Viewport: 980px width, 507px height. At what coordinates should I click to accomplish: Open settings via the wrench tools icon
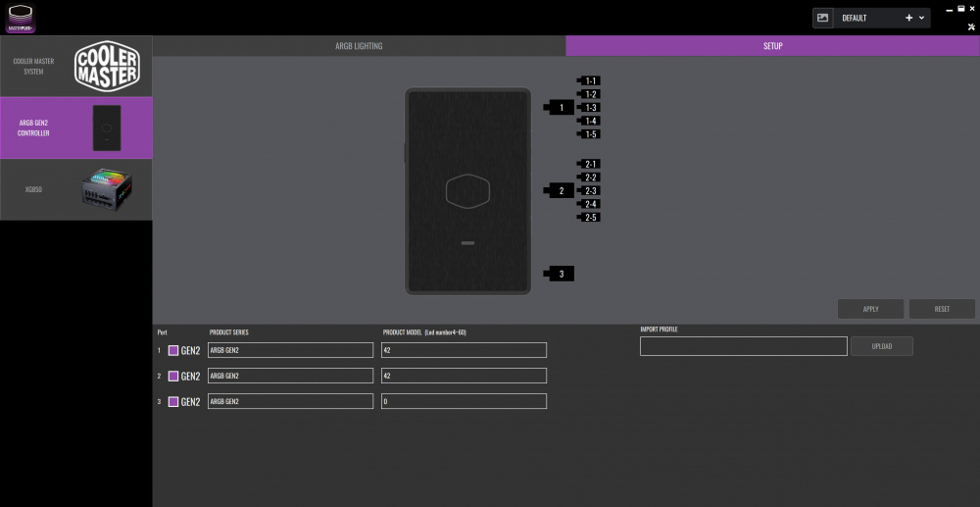971,26
